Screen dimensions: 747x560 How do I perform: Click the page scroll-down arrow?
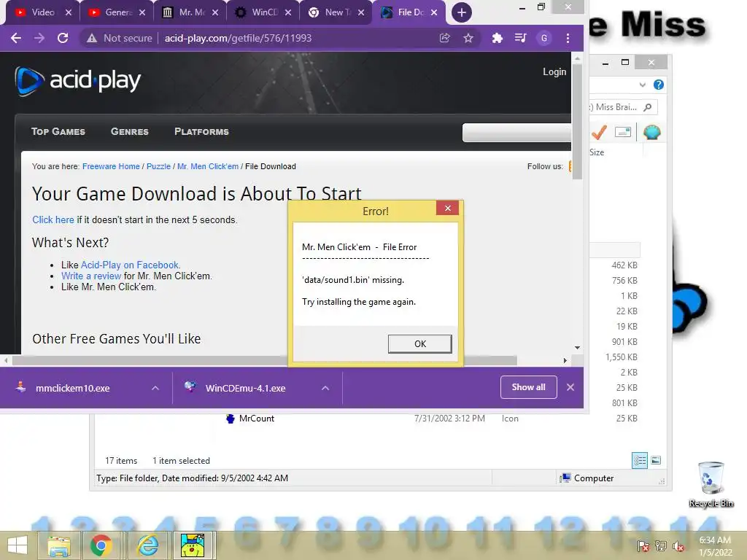click(x=578, y=348)
